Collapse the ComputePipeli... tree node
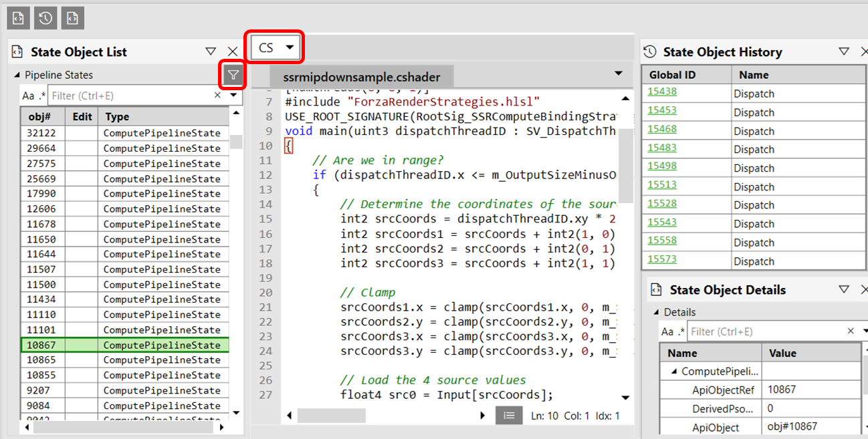This screenshot has width=868, height=439. pyautogui.click(x=673, y=372)
